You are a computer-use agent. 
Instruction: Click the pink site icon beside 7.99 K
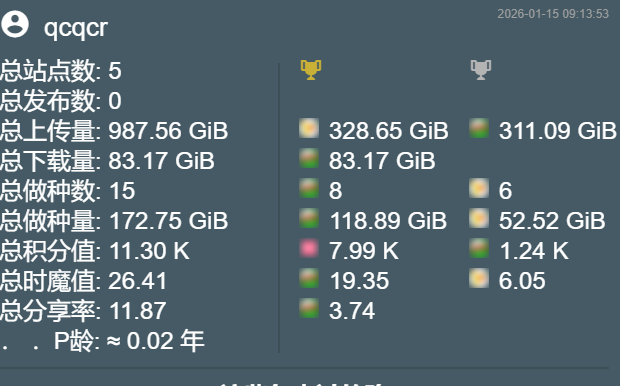click(309, 248)
